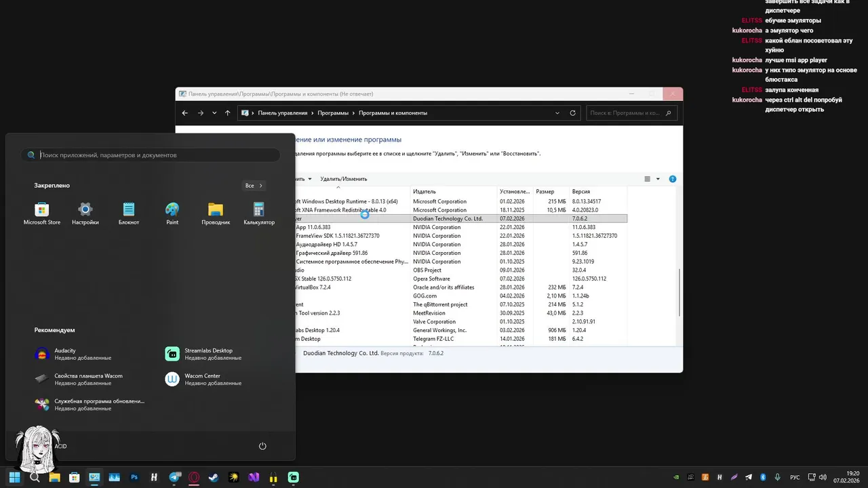Image resolution: width=868 pixels, height=488 pixels.
Task: Open Opera GX from taskbar
Action: [x=194, y=477]
